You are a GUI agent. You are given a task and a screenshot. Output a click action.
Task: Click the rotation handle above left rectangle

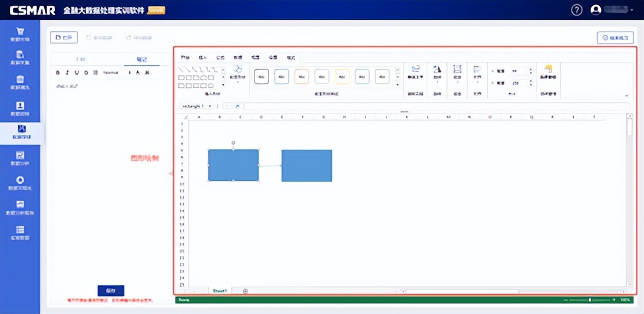click(233, 143)
